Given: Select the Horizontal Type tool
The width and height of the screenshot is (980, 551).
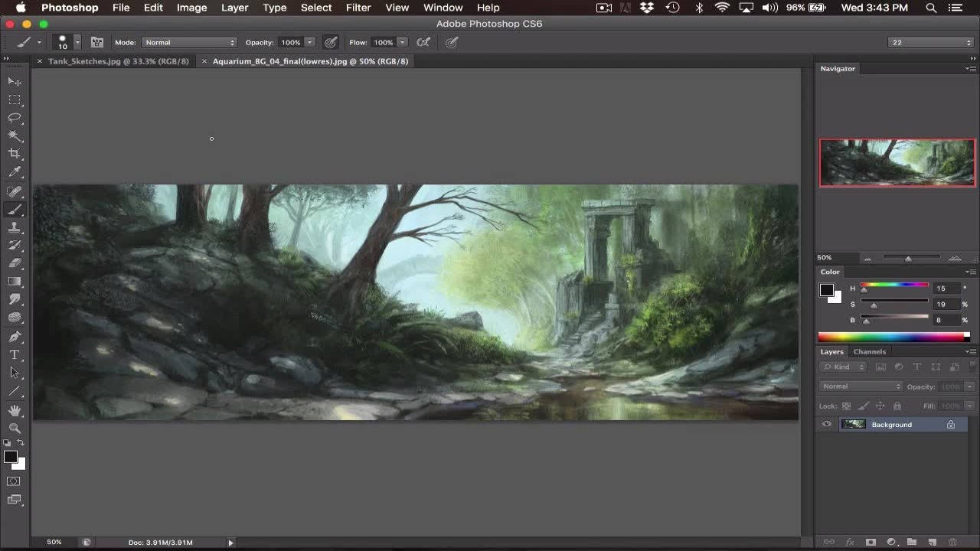Looking at the screenshot, I should tap(15, 355).
